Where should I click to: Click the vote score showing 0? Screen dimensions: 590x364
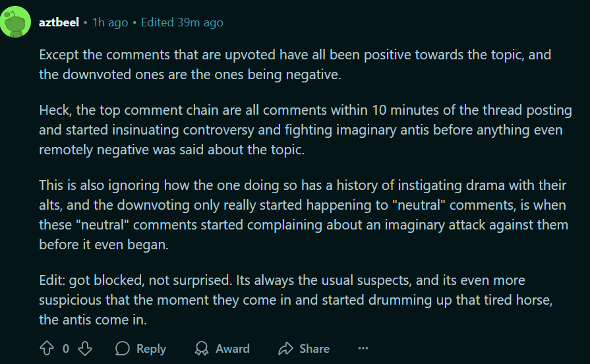[x=66, y=349]
